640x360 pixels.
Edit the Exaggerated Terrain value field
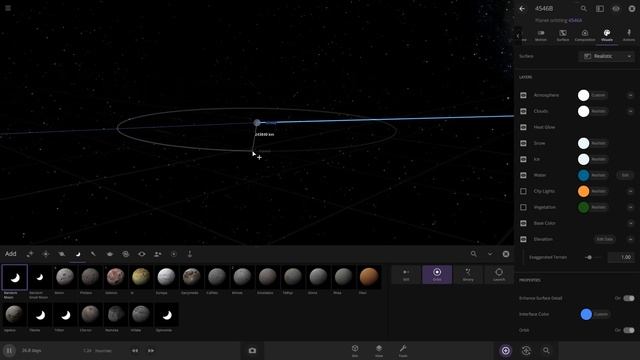[x=621, y=257]
